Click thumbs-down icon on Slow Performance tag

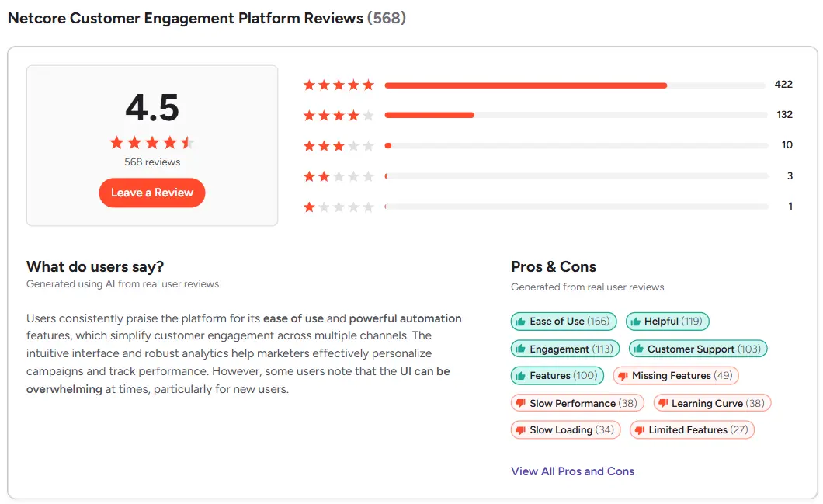(521, 403)
